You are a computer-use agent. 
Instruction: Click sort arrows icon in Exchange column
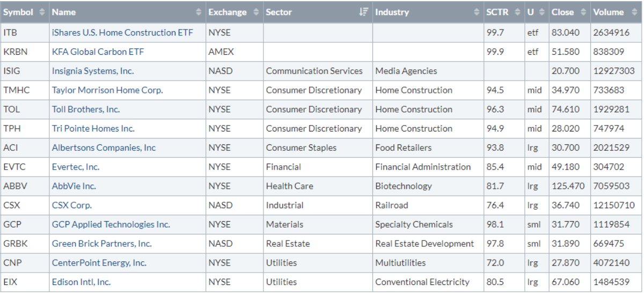point(256,12)
